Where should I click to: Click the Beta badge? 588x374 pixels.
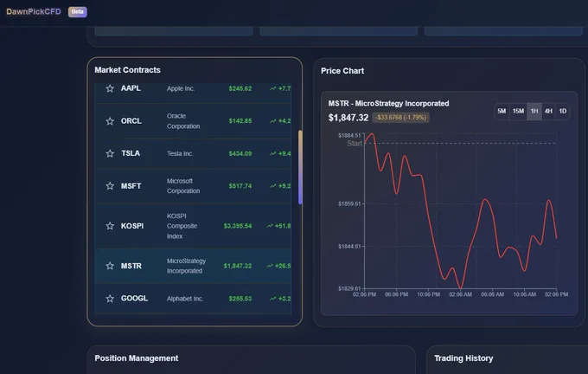click(x=78, y=11)
